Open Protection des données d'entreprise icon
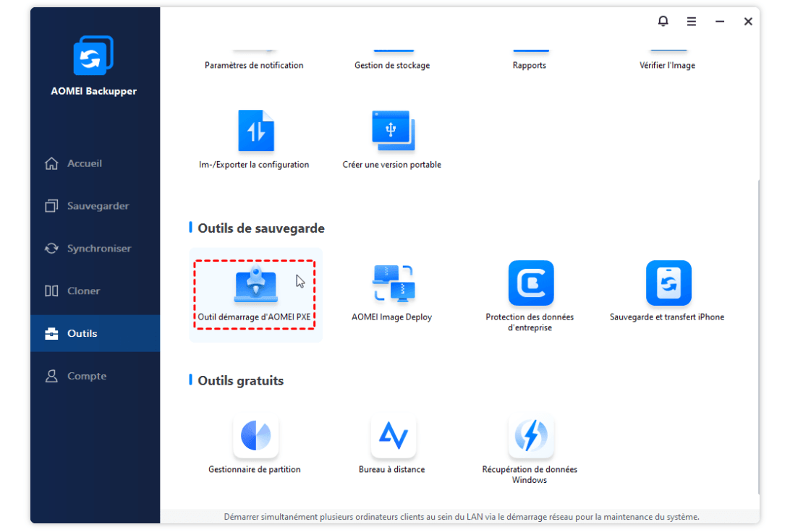The image size is (790, 532). pyautogui.click(x=530, y=283)
